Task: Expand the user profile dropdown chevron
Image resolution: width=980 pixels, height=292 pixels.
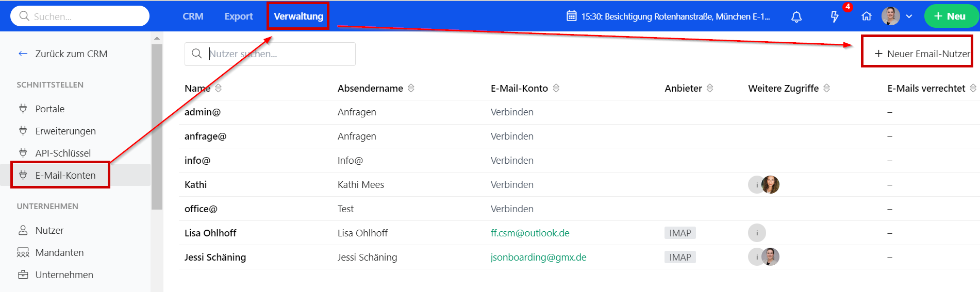Action: (x=909, y=16)
